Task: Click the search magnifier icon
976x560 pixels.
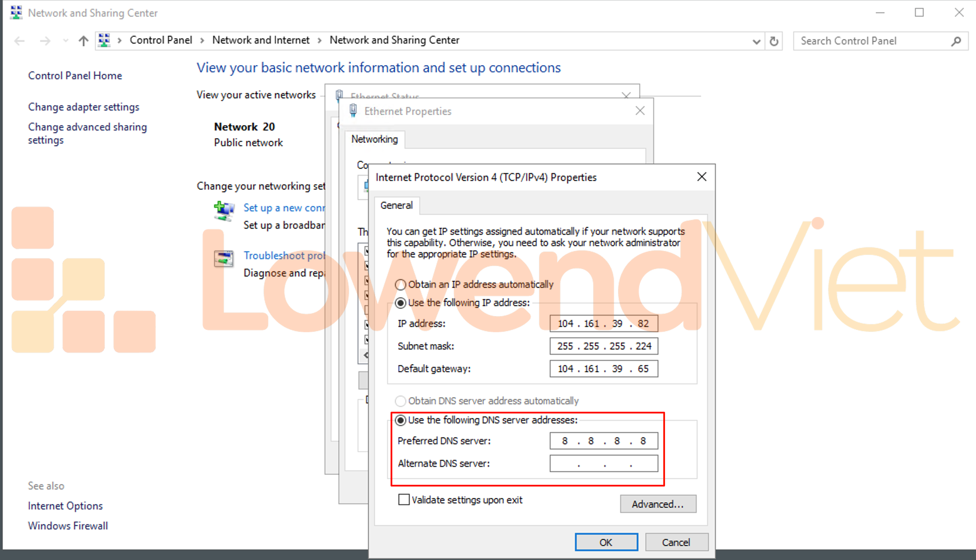Action: 956,41
